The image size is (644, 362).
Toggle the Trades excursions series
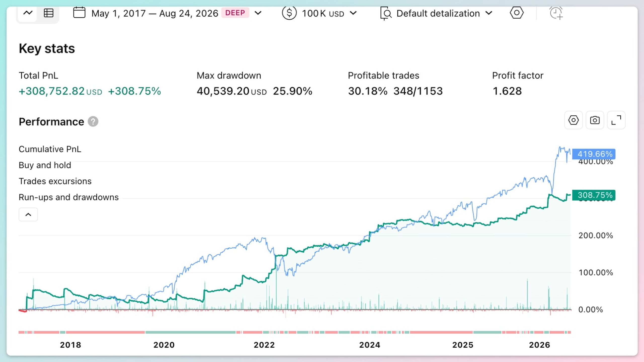pyautogui.click(x=55, y=181)
